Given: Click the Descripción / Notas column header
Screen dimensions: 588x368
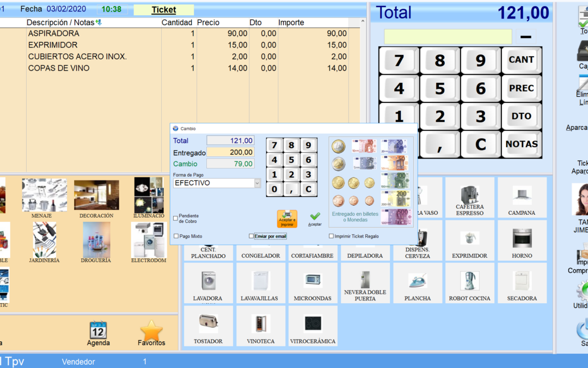Looking at the screenshot, I should click(x=60, y=22).
